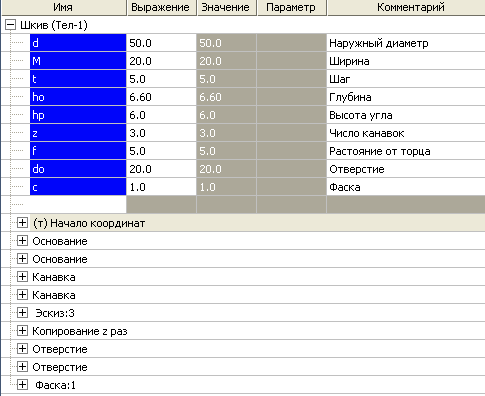The image size is (485, 396).
Task: Select variable name d
Action: click(78, 43)
